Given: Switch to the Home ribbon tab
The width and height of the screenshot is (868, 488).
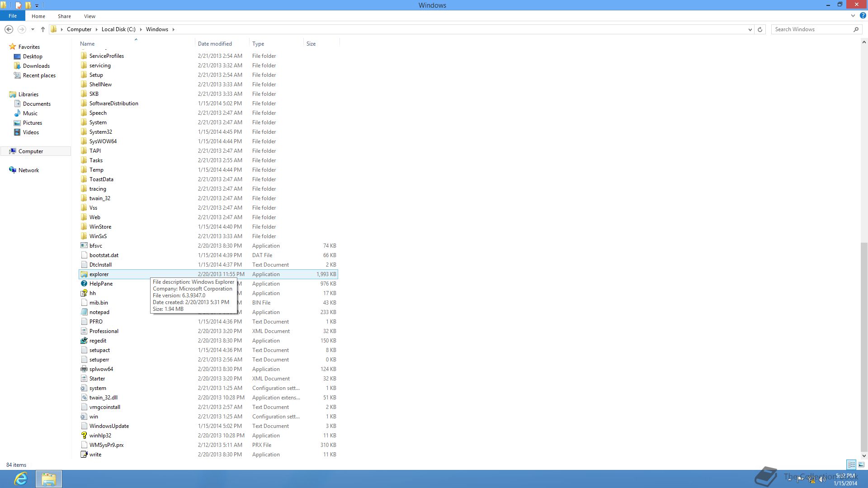Looking at the screenshot, I should 38,16.
